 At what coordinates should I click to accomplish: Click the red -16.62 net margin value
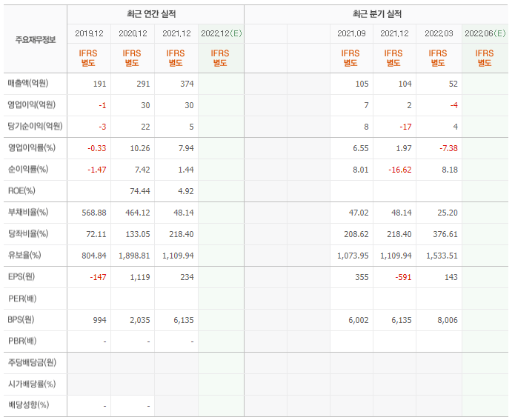399,170
